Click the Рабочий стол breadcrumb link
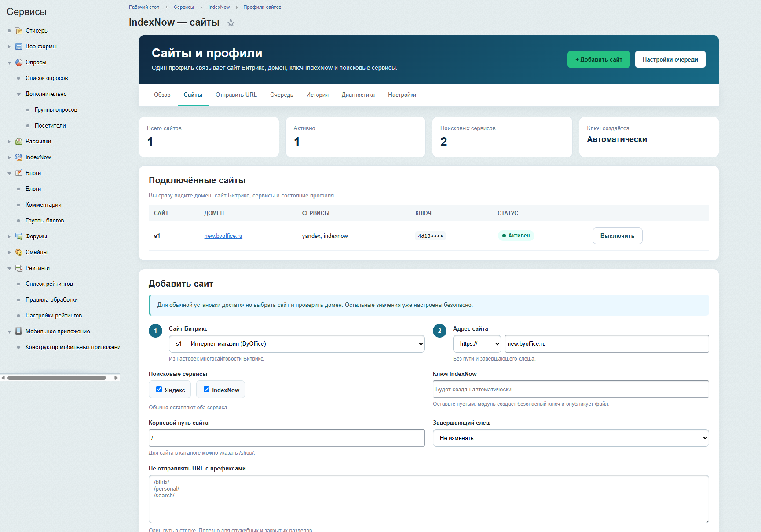Screen dimensions: 761x532 click(x=144, y=7)
